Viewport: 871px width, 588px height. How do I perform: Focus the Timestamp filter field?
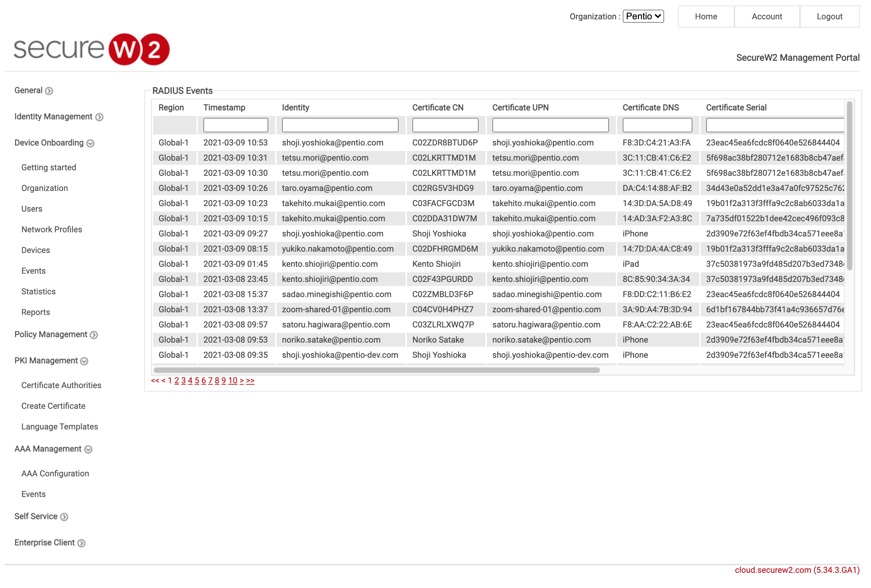pos(236,125)
